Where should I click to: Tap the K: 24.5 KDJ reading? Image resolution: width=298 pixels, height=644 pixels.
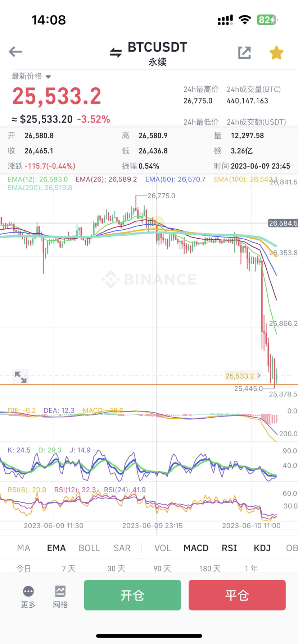19,450
